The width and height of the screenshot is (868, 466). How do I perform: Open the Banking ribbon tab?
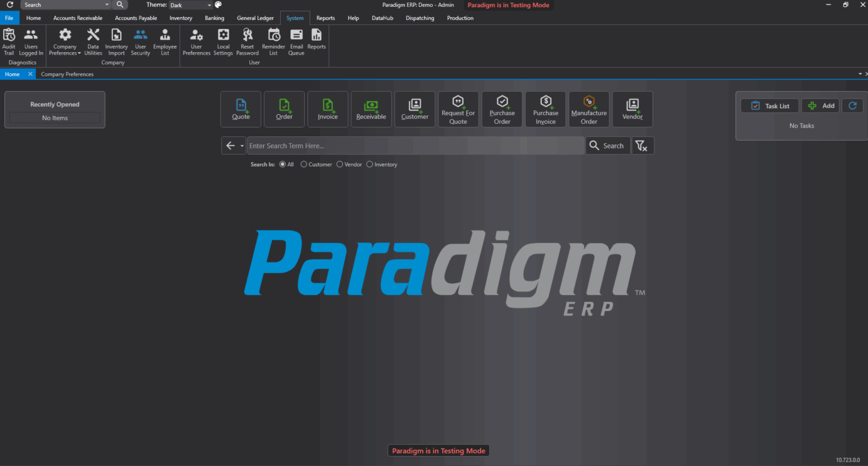point(215,18)
